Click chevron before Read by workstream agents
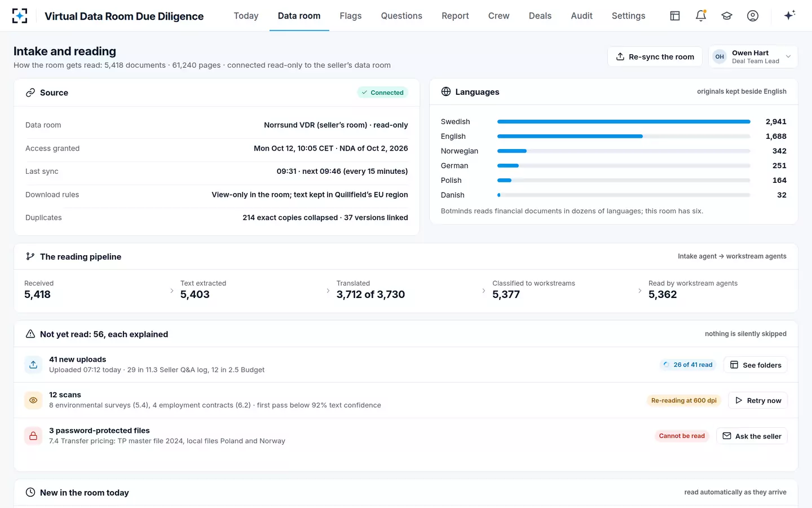This screenshot has width=812, height=508. pyautogui.click(x=640, y=291)
